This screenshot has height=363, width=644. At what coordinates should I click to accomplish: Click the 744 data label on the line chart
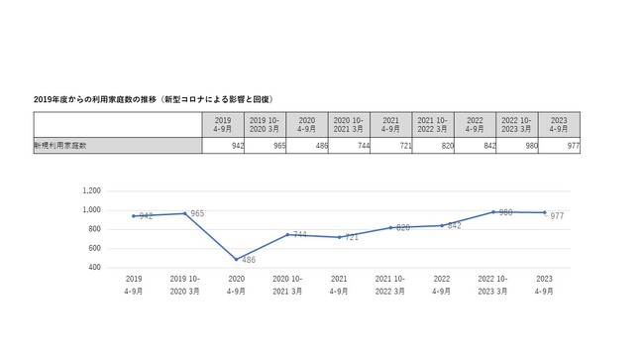coord(300,234)
